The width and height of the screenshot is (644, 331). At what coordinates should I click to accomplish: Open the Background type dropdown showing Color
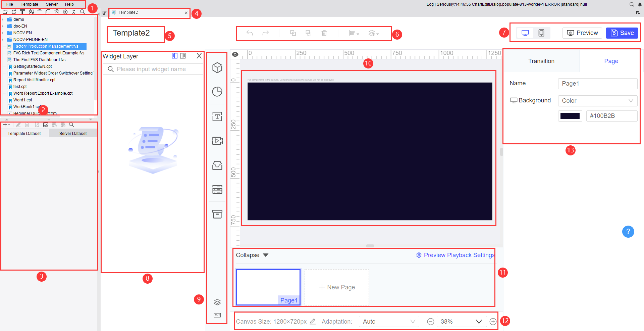598,100
